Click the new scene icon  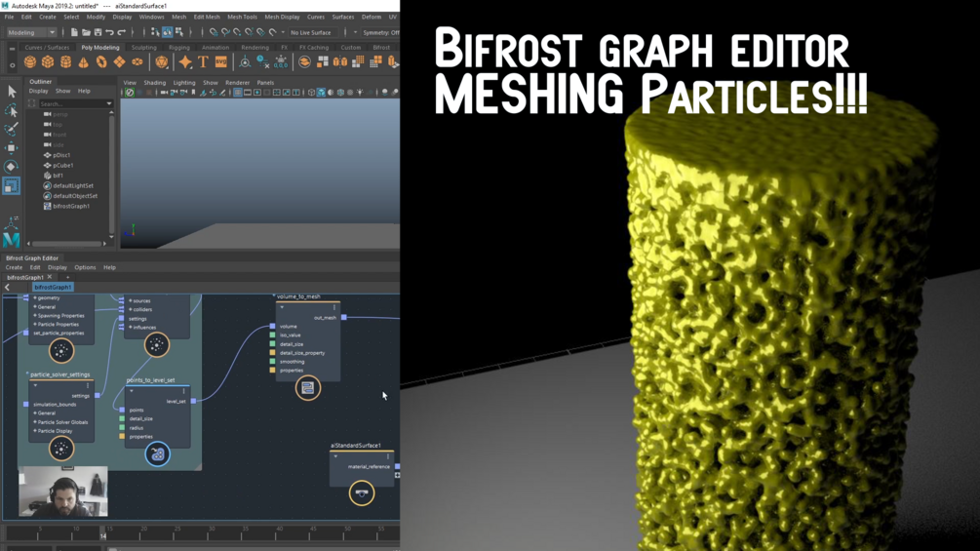pos(74,32)
